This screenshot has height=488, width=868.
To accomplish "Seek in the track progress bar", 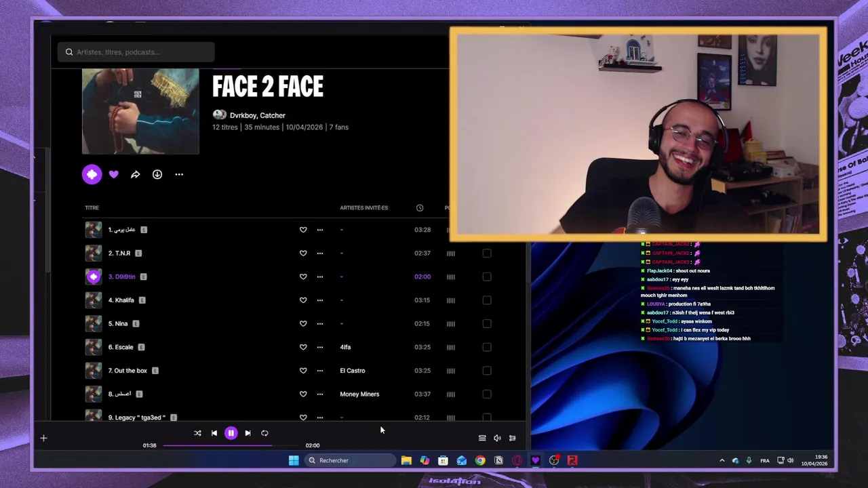I will coord(231,445).
